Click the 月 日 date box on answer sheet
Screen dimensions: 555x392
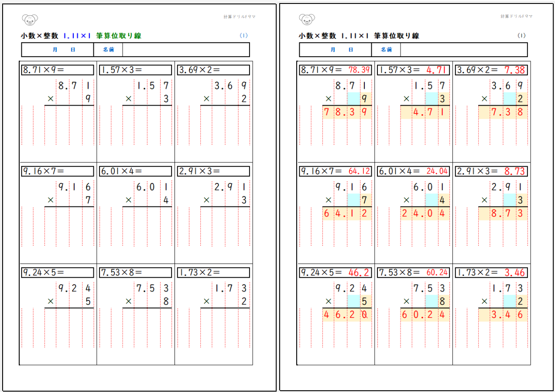tap(335, 50)
